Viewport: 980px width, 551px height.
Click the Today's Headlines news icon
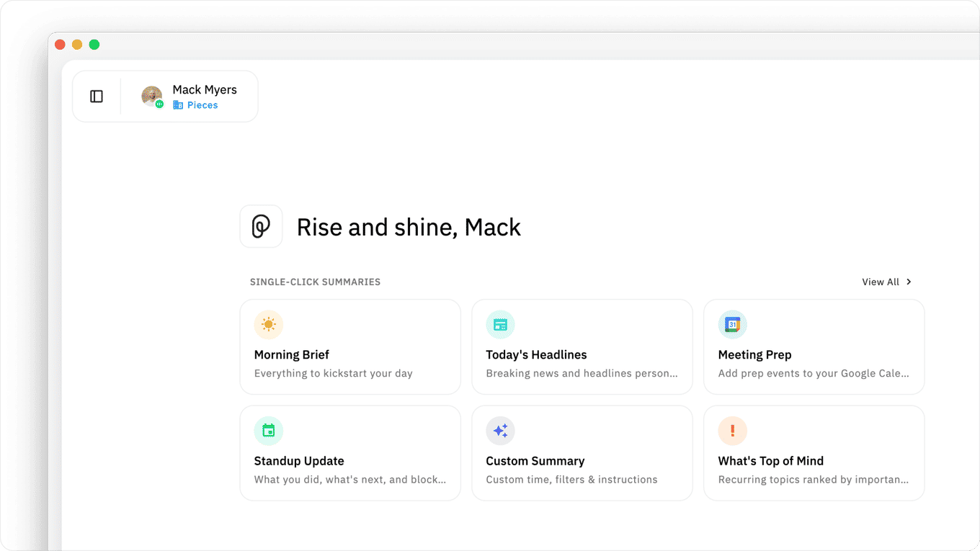click(x=501, y=325)
